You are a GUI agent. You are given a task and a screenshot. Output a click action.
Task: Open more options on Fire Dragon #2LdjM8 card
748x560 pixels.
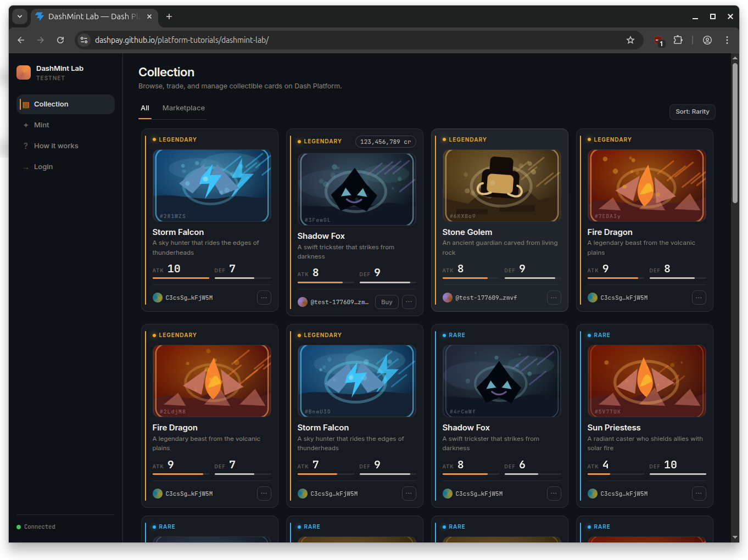pyautogui.click(x=264, y=494)
